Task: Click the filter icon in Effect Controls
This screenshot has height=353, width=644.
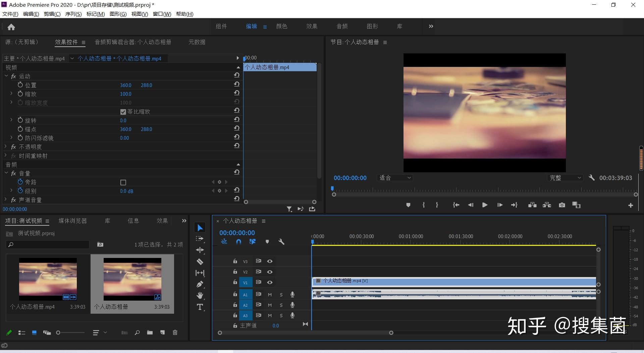Action: [289, 209]
